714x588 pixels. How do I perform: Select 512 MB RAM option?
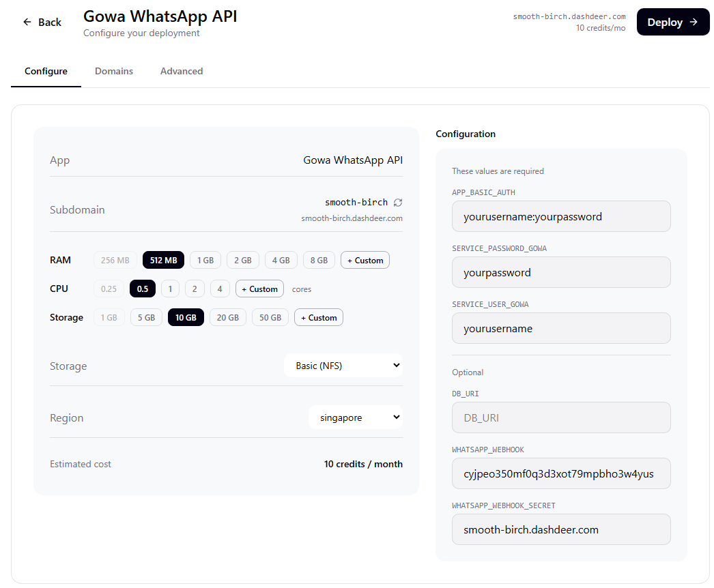pyautogui.click(x=163, y=261)
